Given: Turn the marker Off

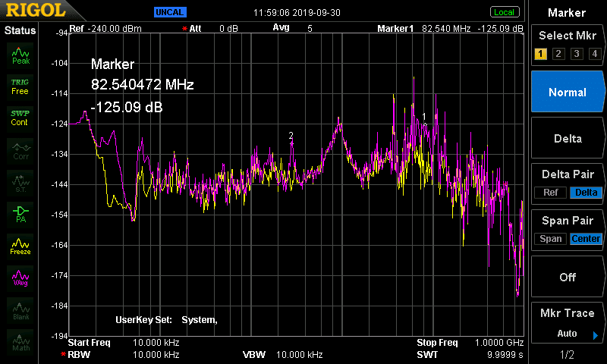Looking at the screenshot, I should tap(567, 277).
